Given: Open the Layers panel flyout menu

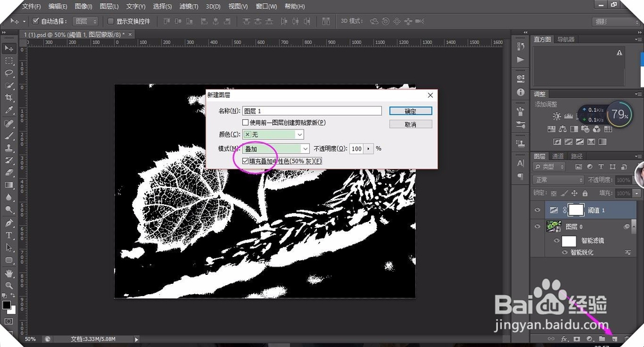Looking at the screenshot, I should [x=638, y=156].
